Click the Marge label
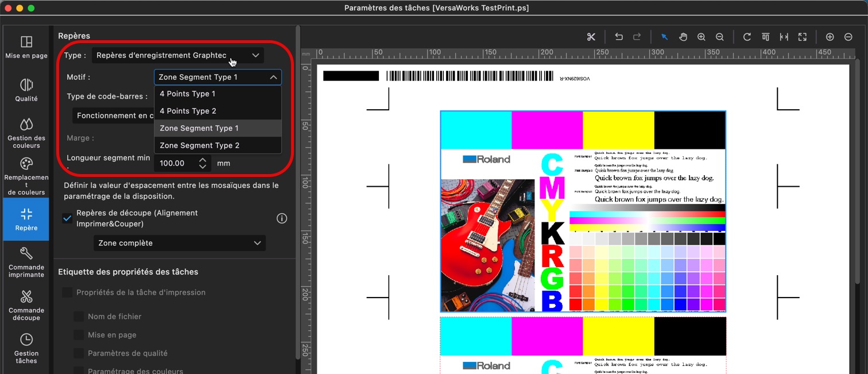 pyautogui.click(x=80, y=138)
